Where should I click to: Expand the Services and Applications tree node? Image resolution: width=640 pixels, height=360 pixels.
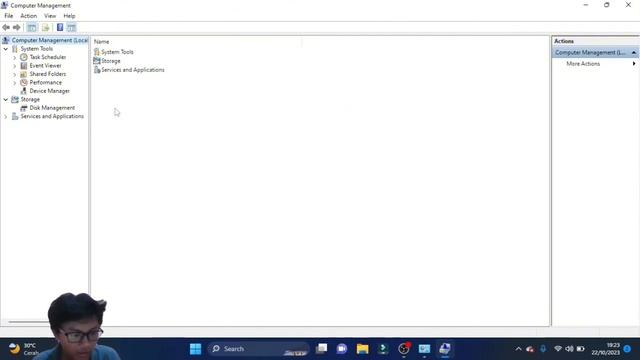[6, 116]
